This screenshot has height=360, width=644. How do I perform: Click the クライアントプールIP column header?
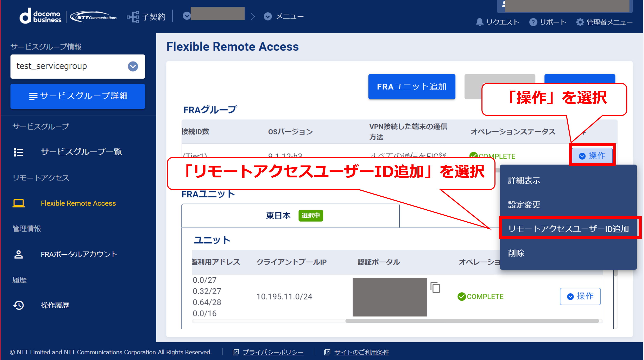291,262
